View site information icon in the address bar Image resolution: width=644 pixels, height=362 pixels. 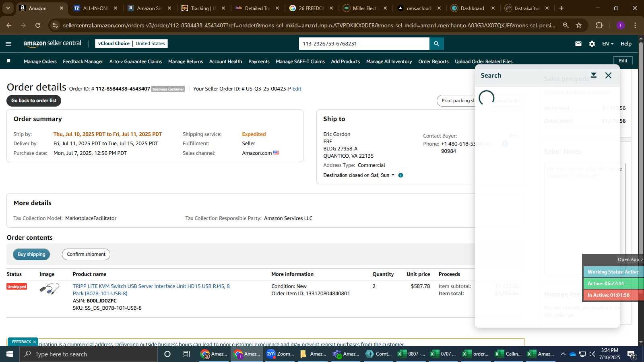[55, 25]
